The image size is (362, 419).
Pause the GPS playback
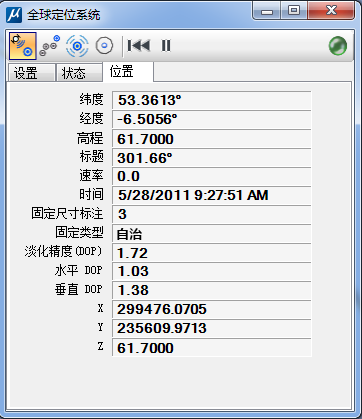166,46
